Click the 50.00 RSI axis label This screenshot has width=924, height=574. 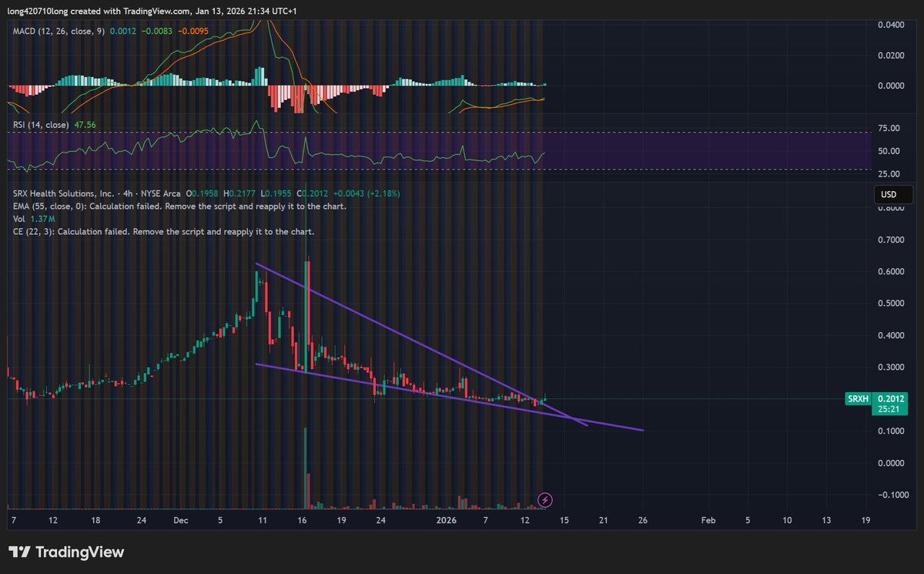tap(889, 153)
